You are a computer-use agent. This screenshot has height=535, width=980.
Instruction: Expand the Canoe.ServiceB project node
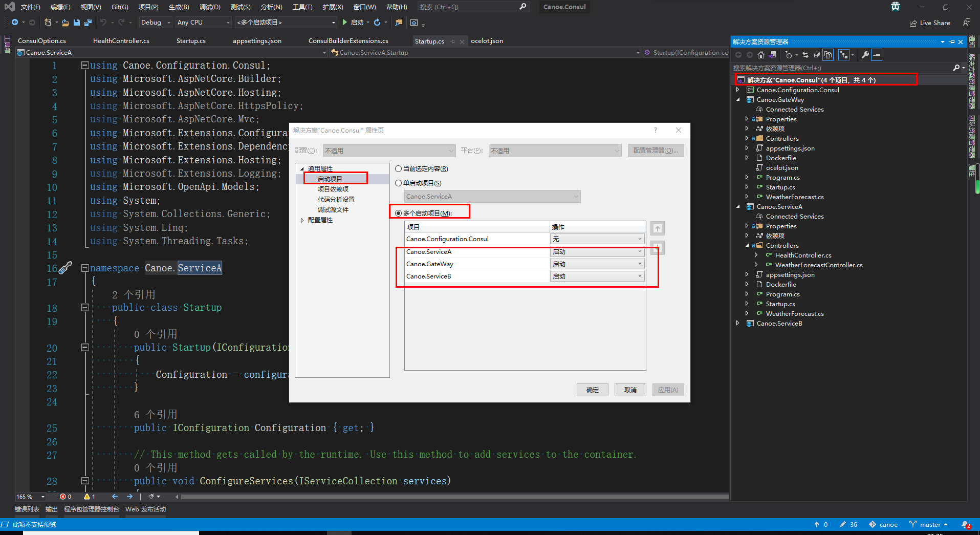click(x=737, y=323)
